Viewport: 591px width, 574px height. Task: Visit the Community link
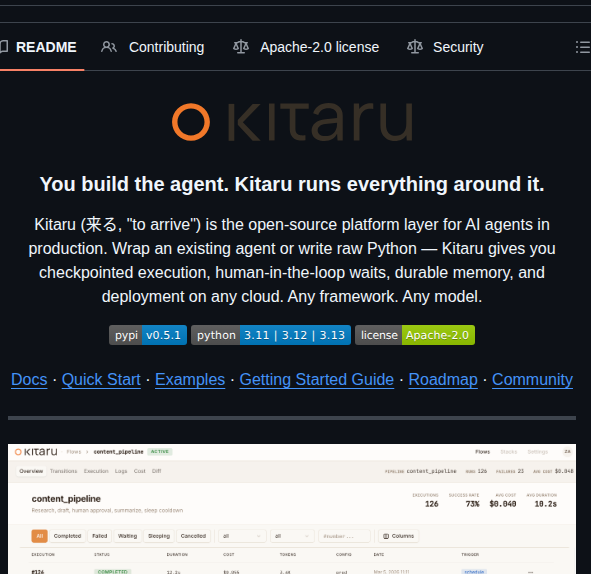[532, 380]
